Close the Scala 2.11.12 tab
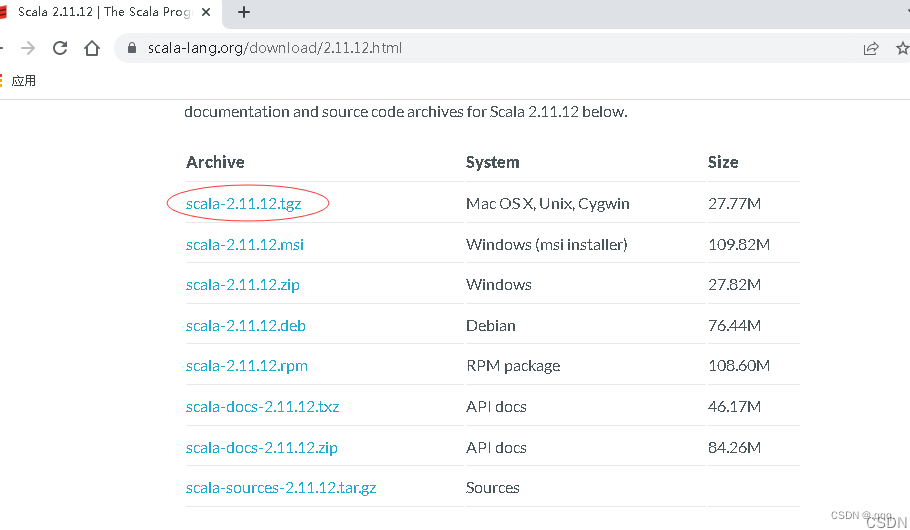The width and height of the screenshot is (910, 530). [x=205, y=12]
